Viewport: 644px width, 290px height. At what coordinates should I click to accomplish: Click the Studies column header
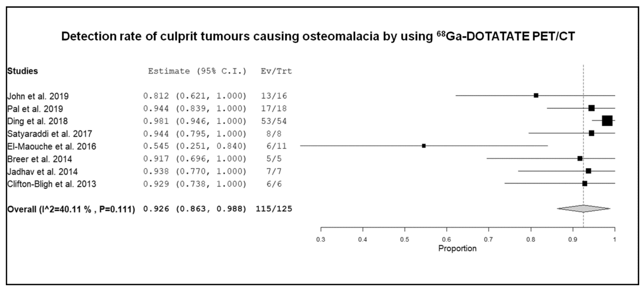tap(23, 71)
